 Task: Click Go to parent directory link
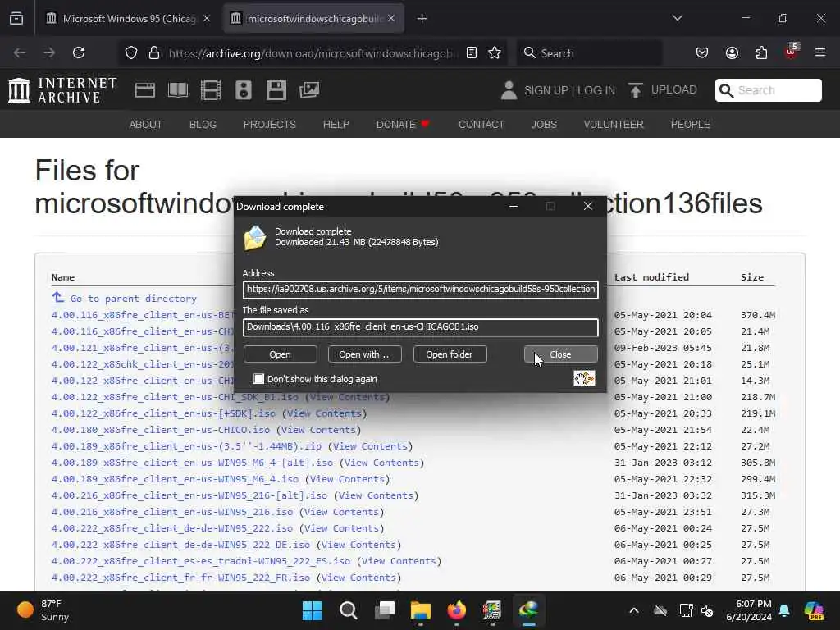point(134,299)
